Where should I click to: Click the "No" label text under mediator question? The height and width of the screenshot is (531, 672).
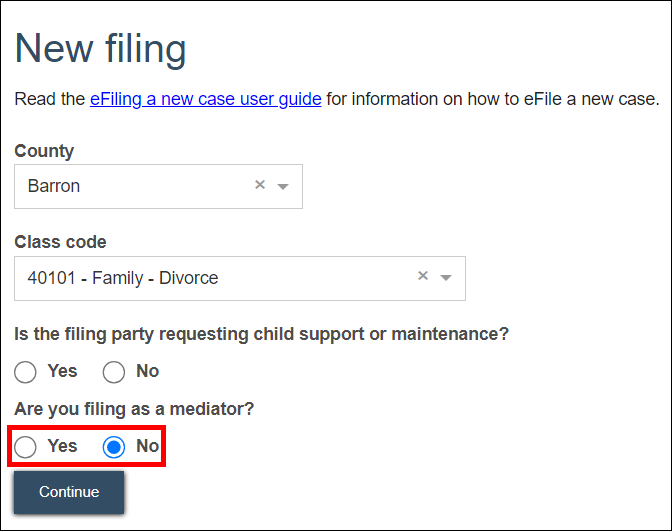click(147, 446)
